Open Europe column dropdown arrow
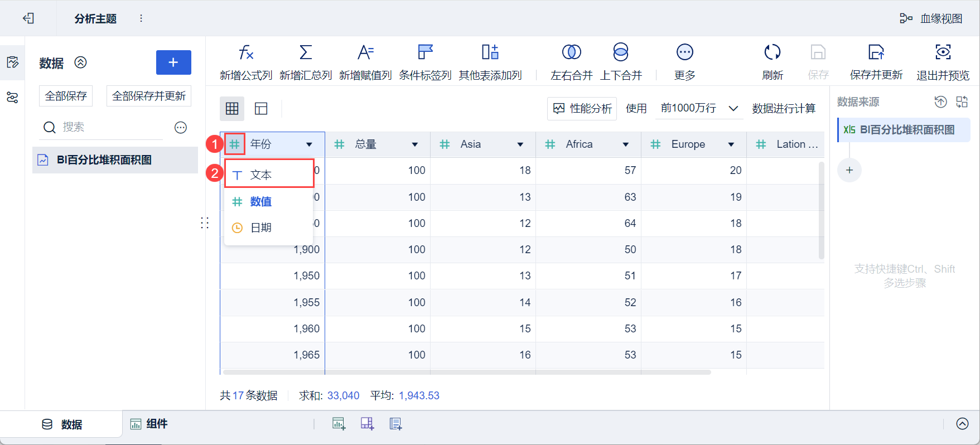This screenshot has height=445, width=980. pos(731,144)
